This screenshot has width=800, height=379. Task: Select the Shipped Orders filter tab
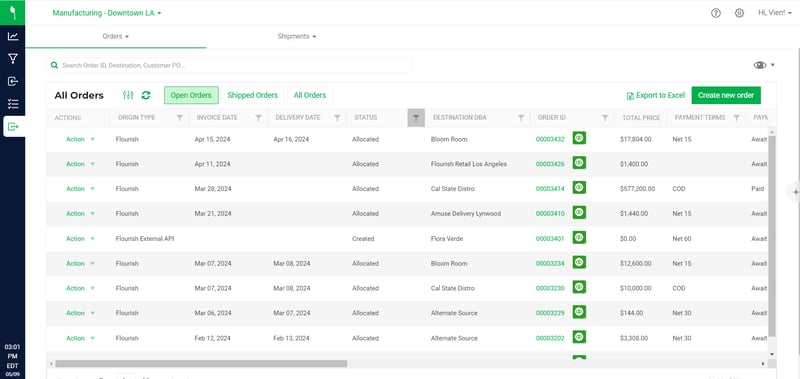pyautogui.click(x=253, y=95)
